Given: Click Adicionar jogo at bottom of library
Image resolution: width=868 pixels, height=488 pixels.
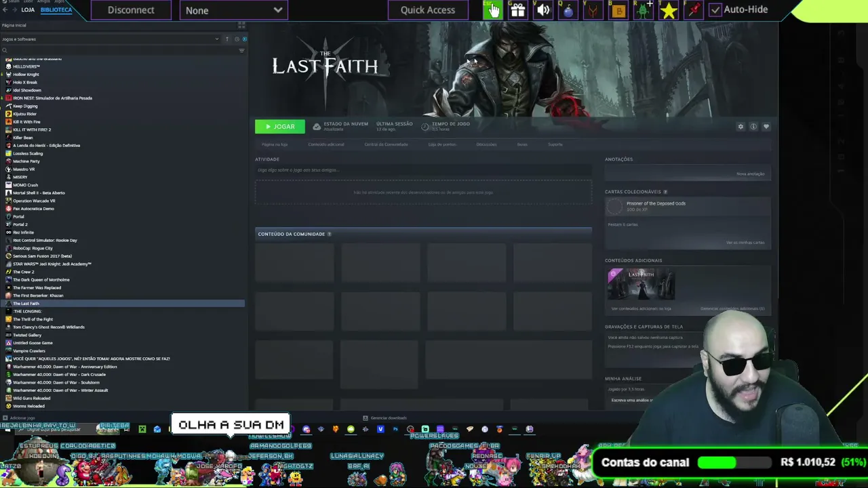Looking at the screenshot, I should tap(19, 418).
